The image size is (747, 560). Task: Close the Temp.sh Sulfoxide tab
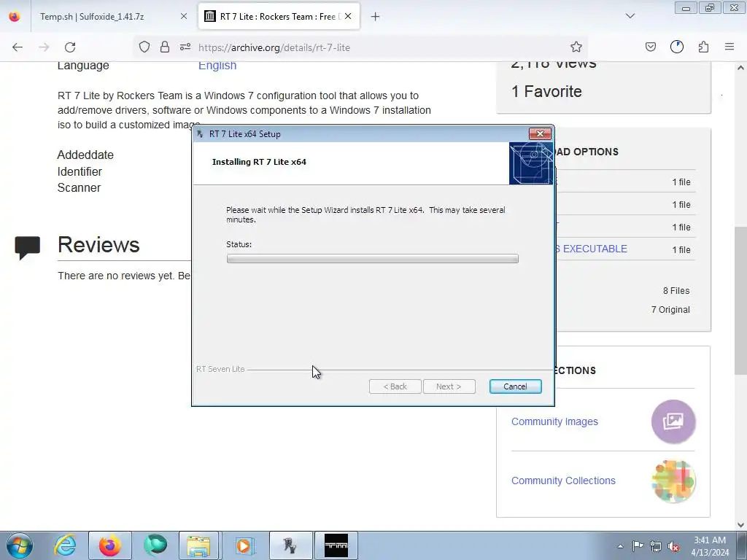coord(184,16)
